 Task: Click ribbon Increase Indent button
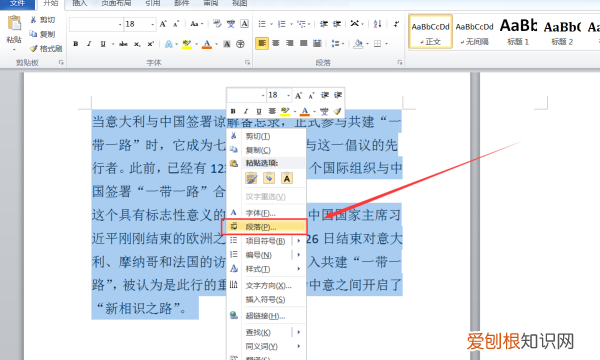[337, 24]
